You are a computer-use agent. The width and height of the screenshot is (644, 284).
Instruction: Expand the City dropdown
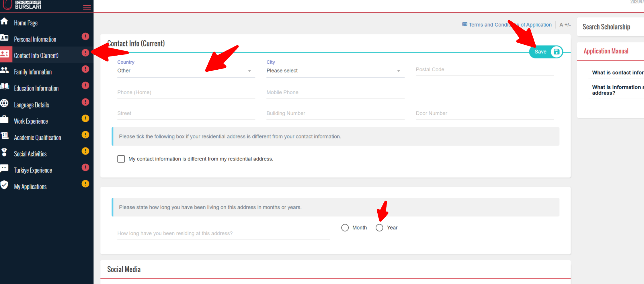(335, 71)
